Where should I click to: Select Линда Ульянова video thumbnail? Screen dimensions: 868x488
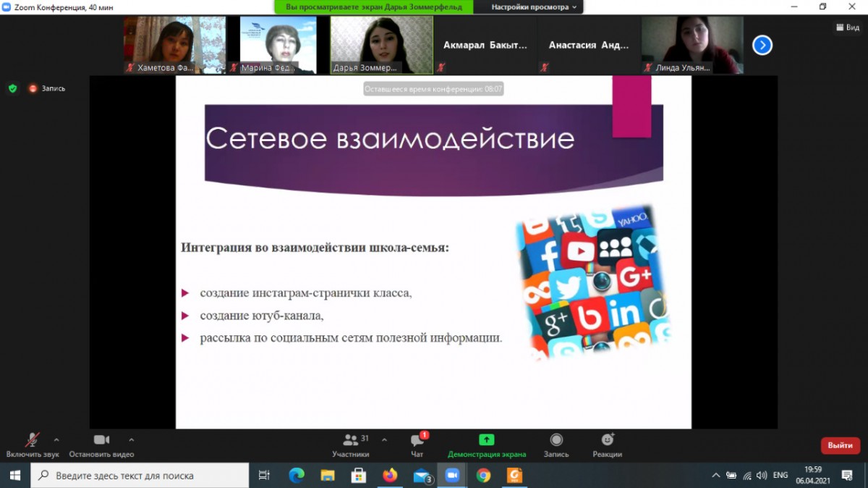692,45
